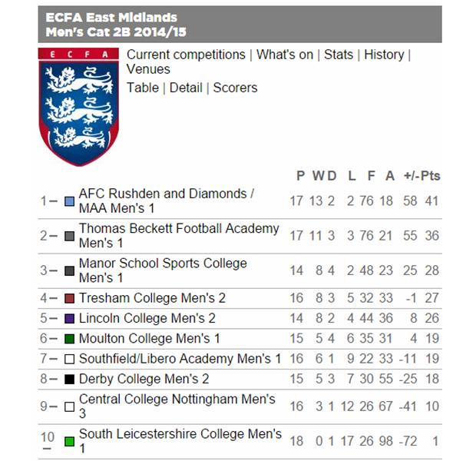Open the Current competitions link
This screenshot has width=476, height=461.
[186, 55]
